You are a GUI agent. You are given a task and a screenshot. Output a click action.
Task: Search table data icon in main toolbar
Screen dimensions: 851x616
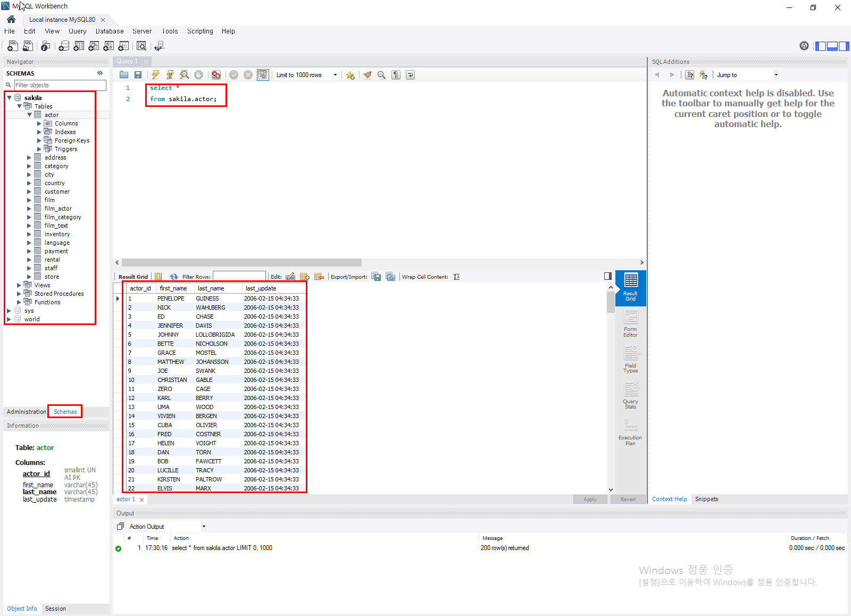pyautogui.click(x=141, y=46)
